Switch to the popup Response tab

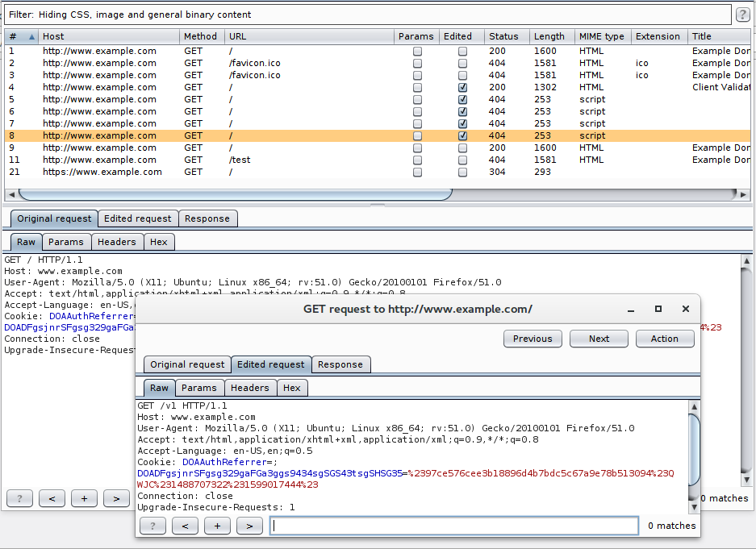tap(340, 364)
